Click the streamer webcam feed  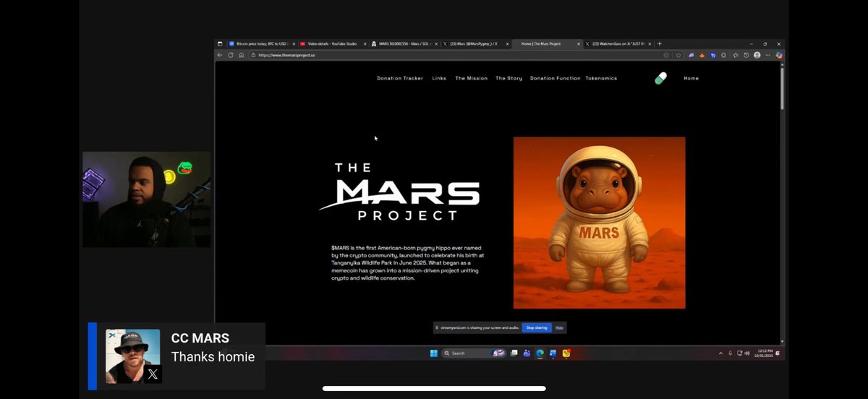pyautogui.click(x=146, y=199)
